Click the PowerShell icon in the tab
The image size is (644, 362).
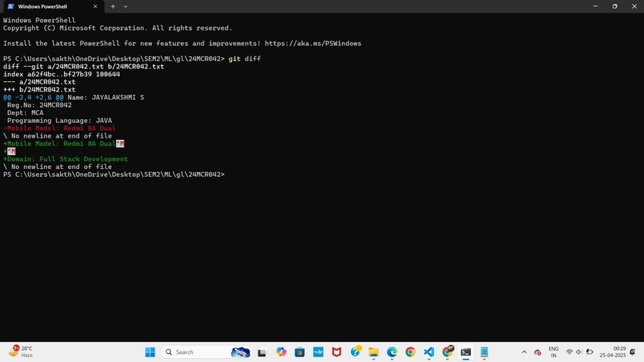(10, 6)
